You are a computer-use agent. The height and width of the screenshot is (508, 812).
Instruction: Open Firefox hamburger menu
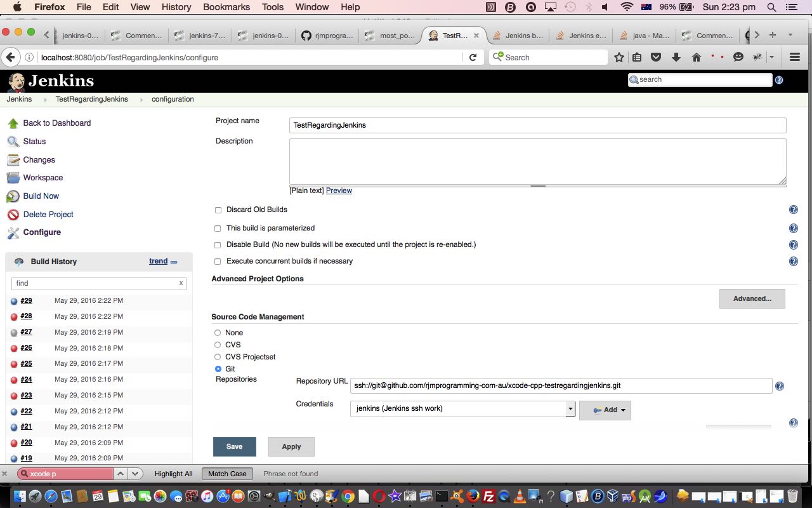[x=795, y=57]
